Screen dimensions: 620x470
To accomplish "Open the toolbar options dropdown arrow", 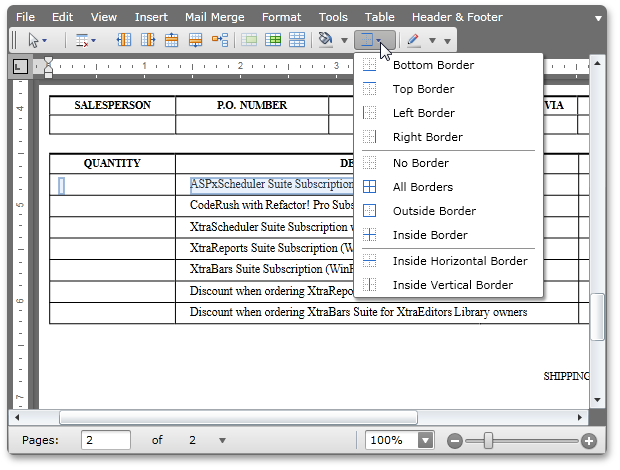I will pyautogui.click(x=448, y=41).
